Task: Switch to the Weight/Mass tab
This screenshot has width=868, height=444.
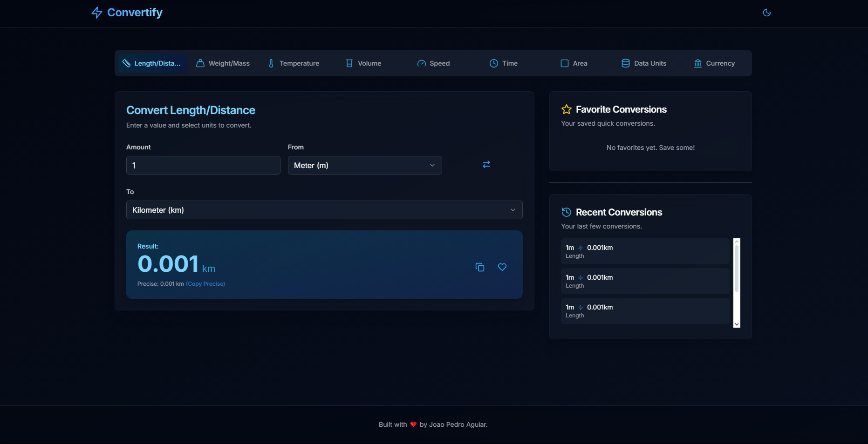Action: [223, 63]
